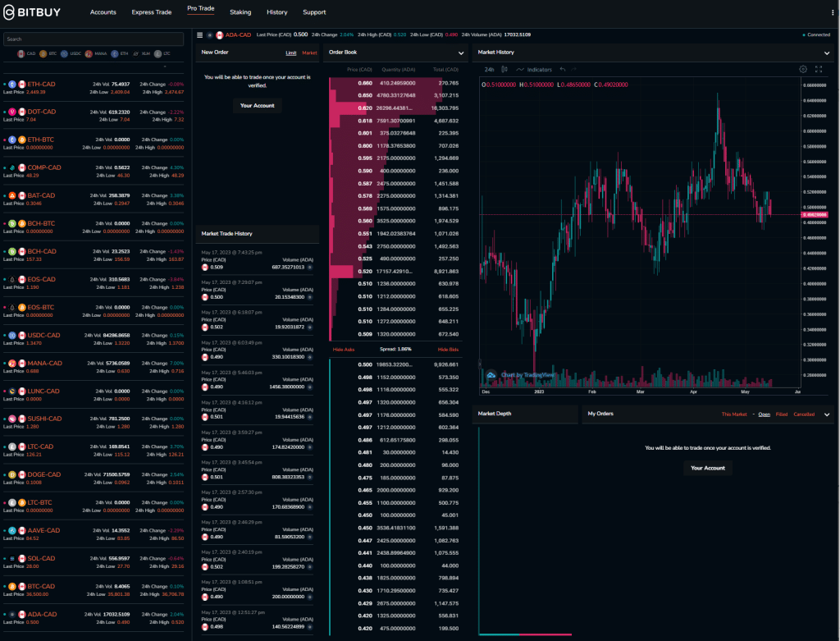Hide asks in the order book
Screen dimensions: 840x641
343,349
